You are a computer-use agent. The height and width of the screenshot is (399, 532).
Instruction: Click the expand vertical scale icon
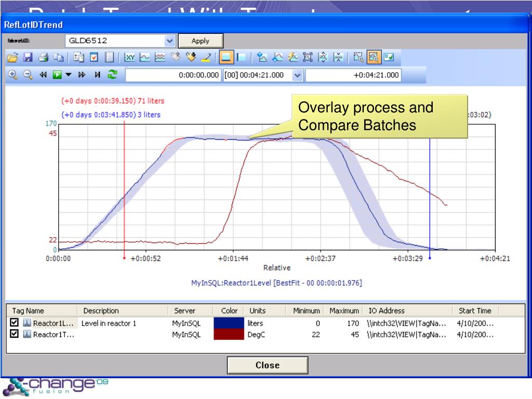pyautogui.click(x=323, y=57)
